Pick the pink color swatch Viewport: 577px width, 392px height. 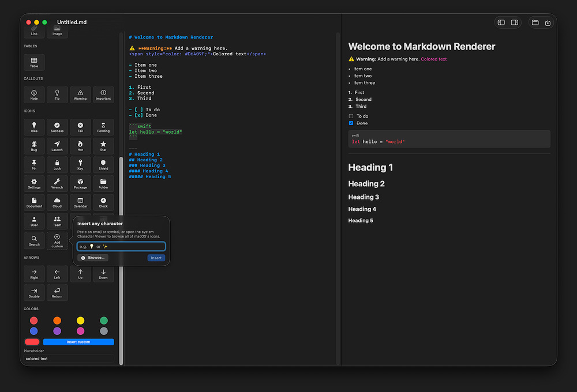coord(80,331)
